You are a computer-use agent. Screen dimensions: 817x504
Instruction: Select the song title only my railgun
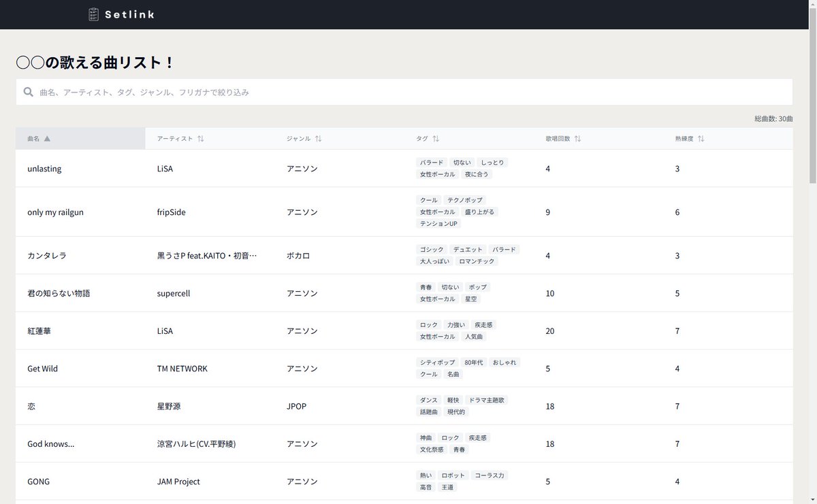tap(55, 212)
